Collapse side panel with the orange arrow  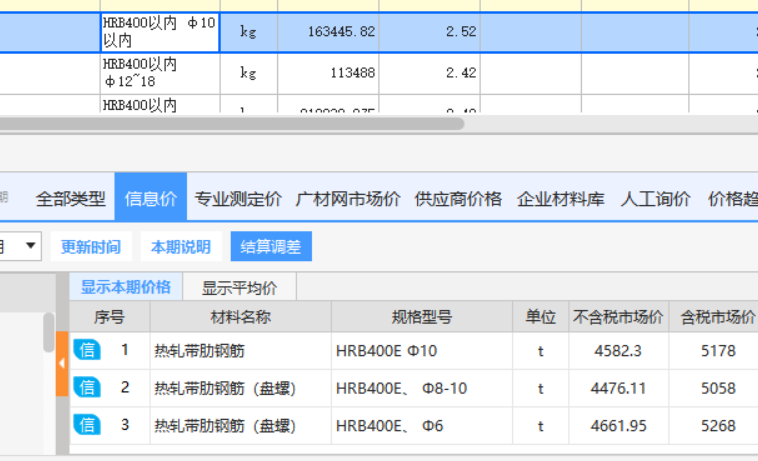pos(62,364)
